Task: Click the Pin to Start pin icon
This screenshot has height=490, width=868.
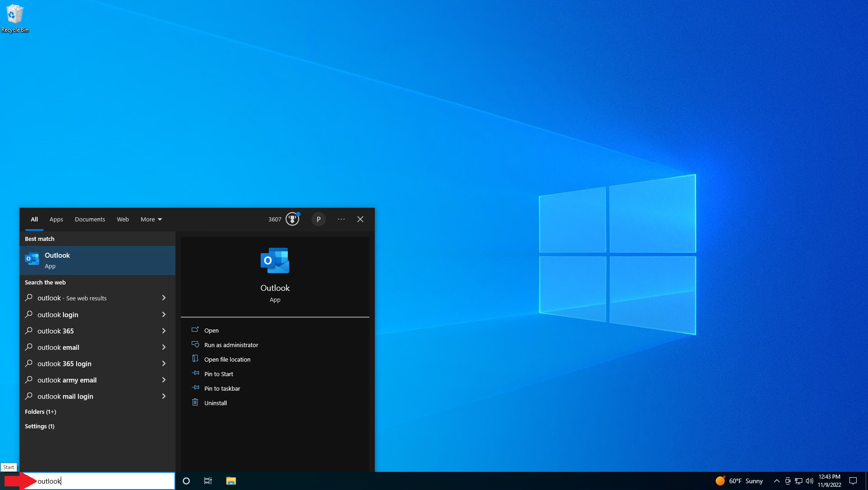Action: pos(195,373)
